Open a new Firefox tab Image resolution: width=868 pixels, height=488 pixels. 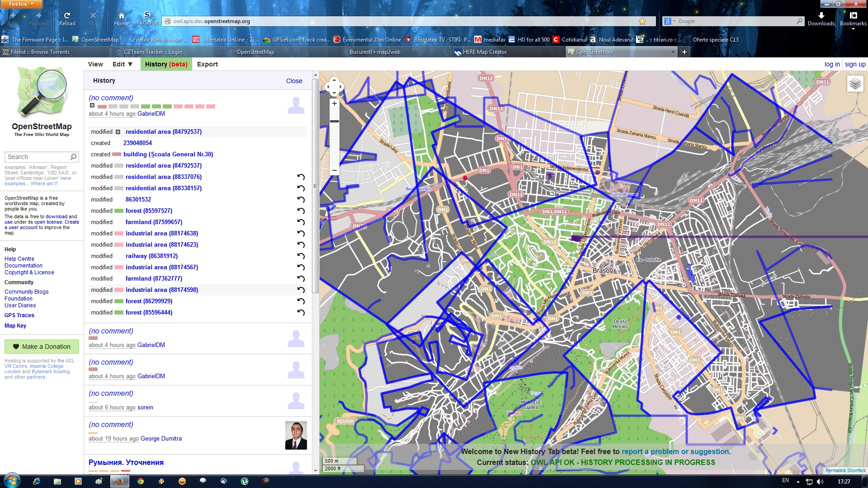point(684,52)
